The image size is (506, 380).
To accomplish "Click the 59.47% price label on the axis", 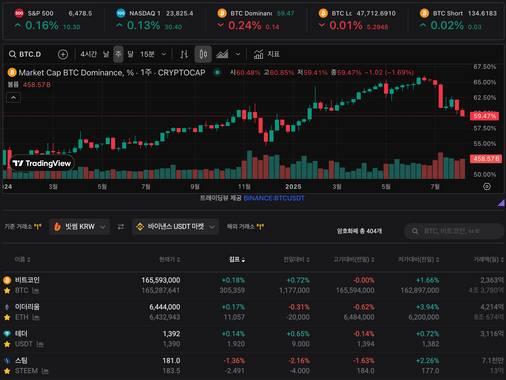I will coord(484,116).
